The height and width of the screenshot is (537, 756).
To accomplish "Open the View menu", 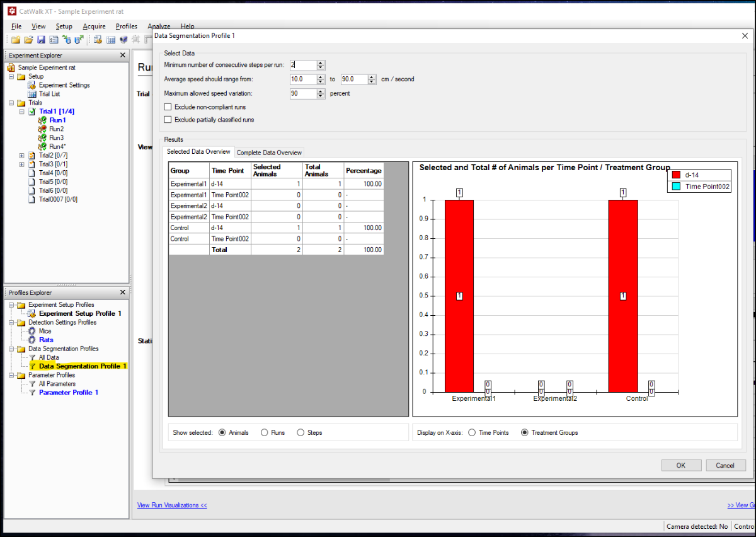I will pos(38,26).
